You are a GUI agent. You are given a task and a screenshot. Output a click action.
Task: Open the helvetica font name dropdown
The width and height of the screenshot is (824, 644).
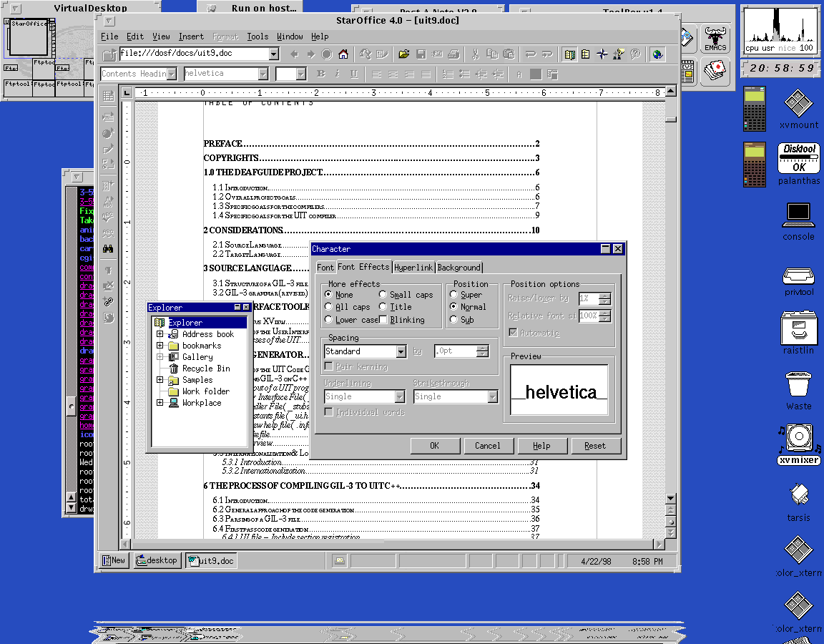[263, 74]
